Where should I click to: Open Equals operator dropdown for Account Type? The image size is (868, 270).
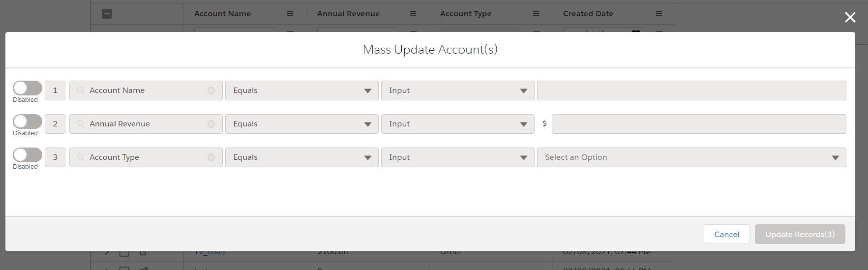(x=301, y=157)
